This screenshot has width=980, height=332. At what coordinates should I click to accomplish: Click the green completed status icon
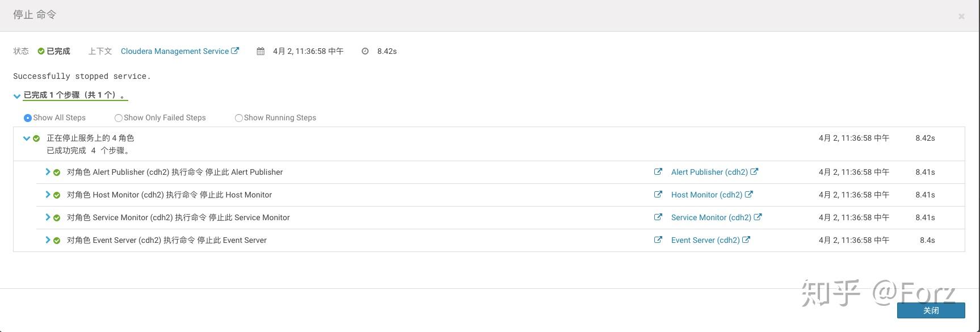[41, 51]
